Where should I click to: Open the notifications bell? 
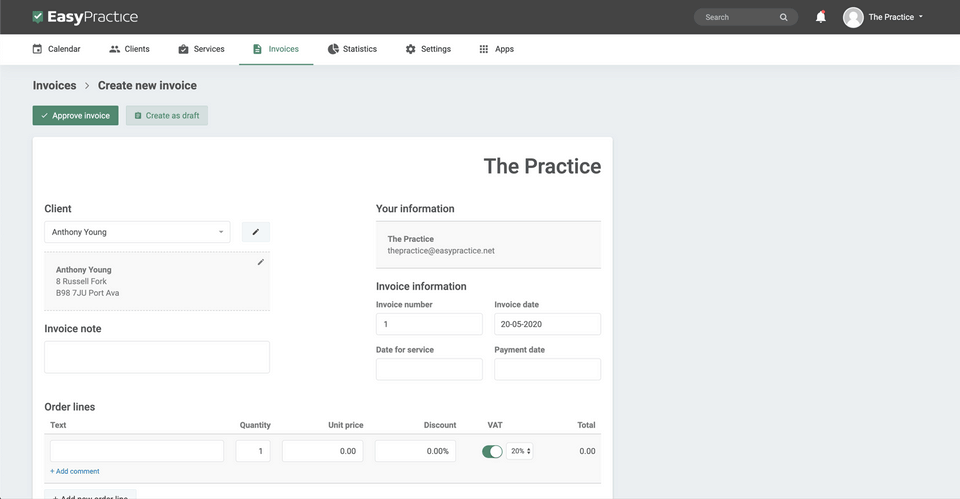point(820,17)
